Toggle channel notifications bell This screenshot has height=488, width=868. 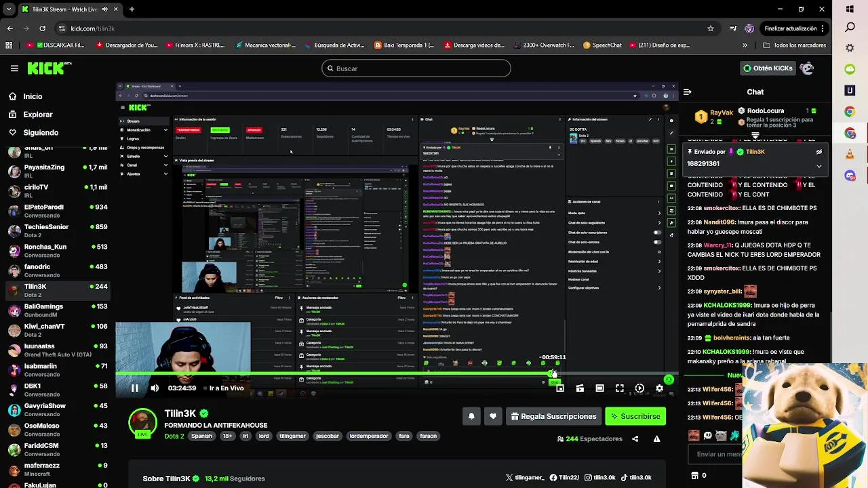(471, 416)
